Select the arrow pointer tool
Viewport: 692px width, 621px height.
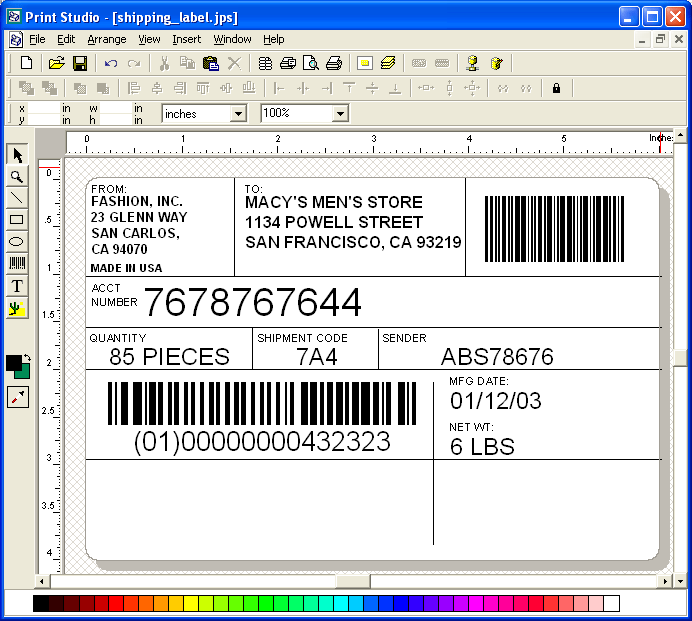(x=17, y=155)
